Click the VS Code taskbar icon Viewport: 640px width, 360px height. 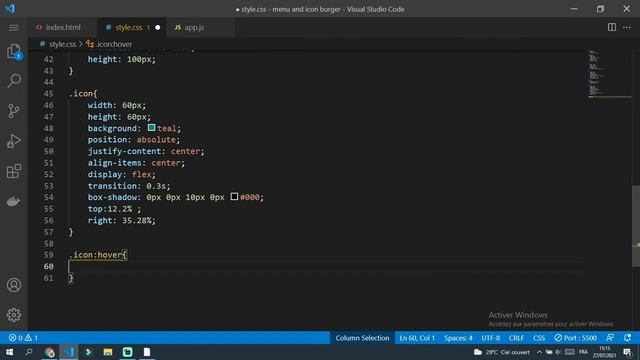[69, 352]
